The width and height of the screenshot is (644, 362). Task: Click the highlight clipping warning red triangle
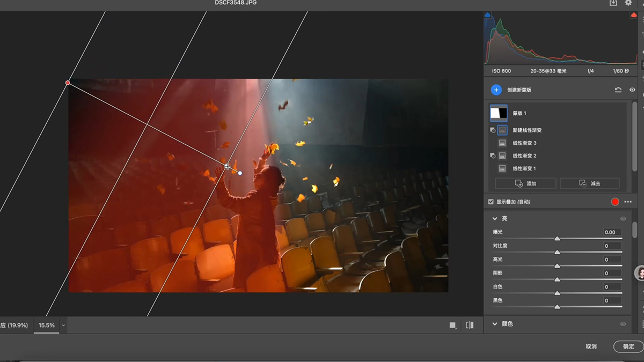634,16
